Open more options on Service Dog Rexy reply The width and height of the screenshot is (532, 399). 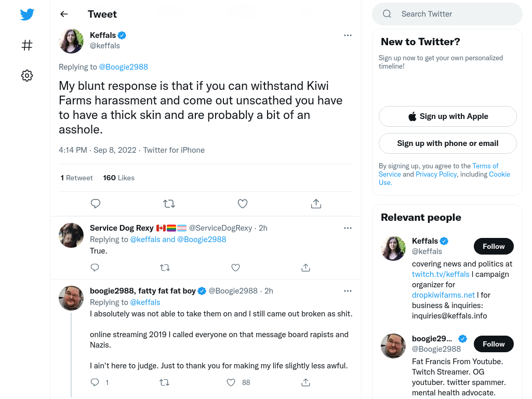click(348, 228)
